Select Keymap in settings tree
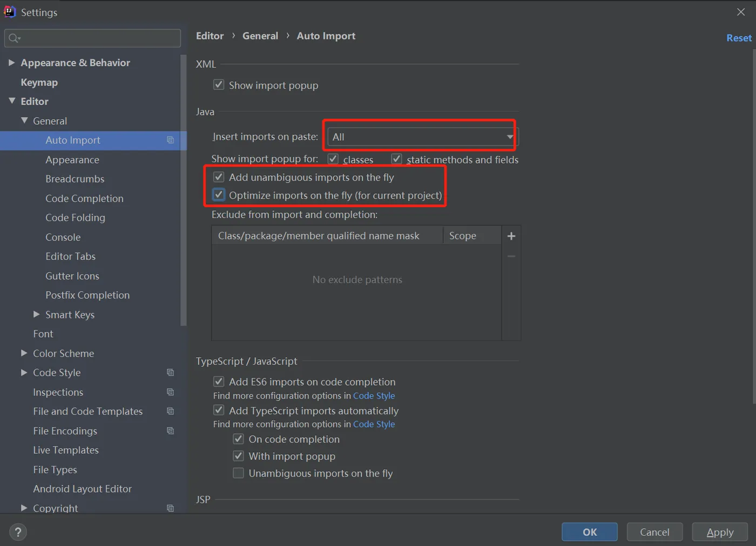 (x=39, y=83)
